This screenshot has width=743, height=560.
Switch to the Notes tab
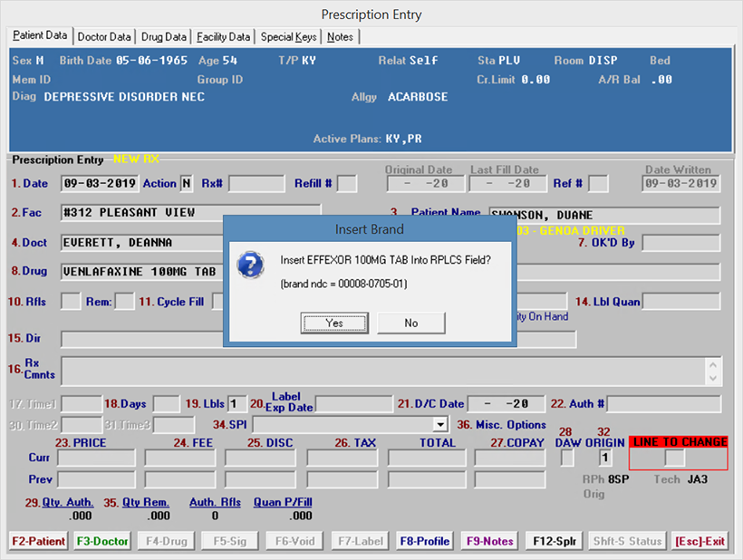tap(341, 37)
